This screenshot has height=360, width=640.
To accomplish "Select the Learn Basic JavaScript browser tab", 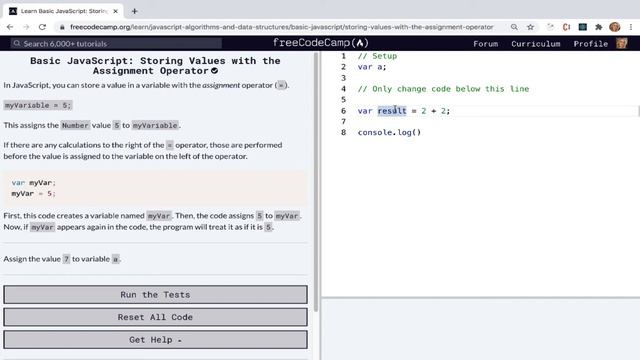I will pyautogui.click(x=64, y=11).
